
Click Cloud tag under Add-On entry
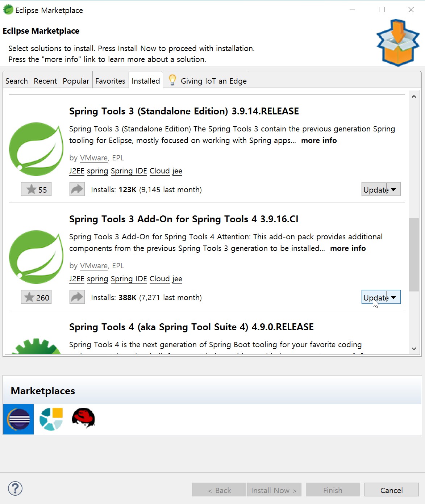point(160,279)
